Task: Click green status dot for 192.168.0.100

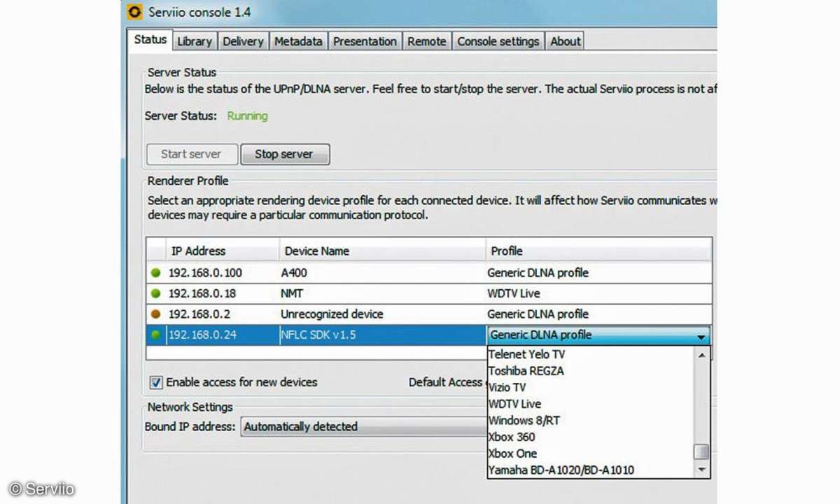Action: click(x=155, y=273)
